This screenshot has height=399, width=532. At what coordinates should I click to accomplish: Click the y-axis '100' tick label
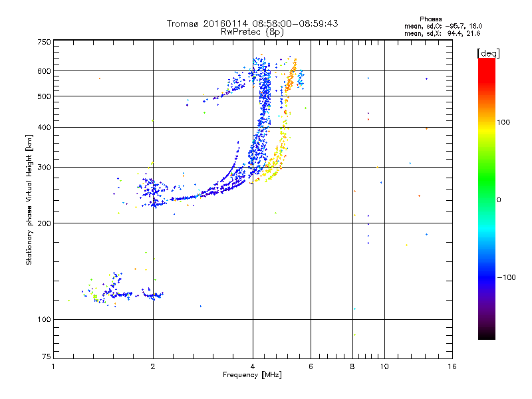click(44, 319)
